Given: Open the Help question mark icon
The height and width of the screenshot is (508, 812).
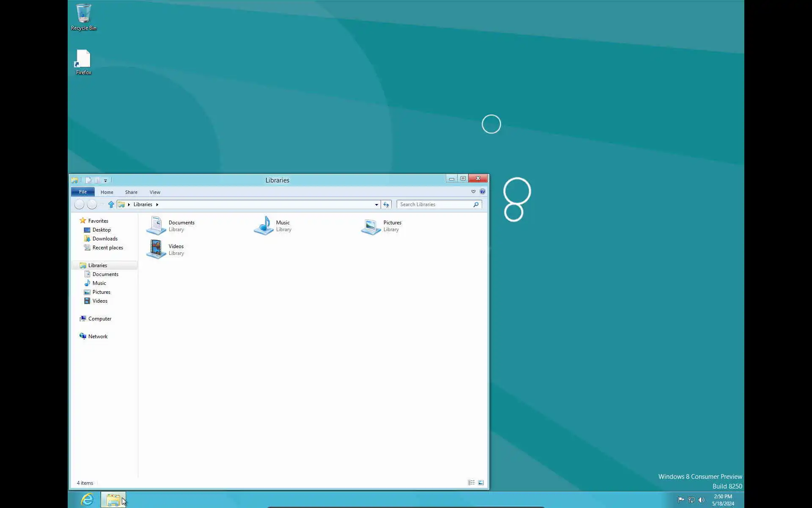Looking at the screenshot, I should (482, 192).
